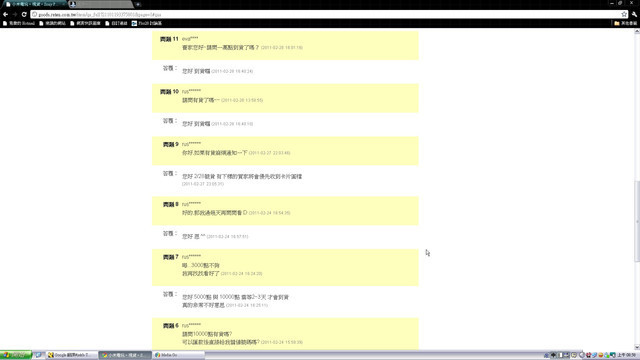This screenshot has width=640, height=360.
Task: Click the timestamp in question 11 row
Action: (x=282, y=48)
